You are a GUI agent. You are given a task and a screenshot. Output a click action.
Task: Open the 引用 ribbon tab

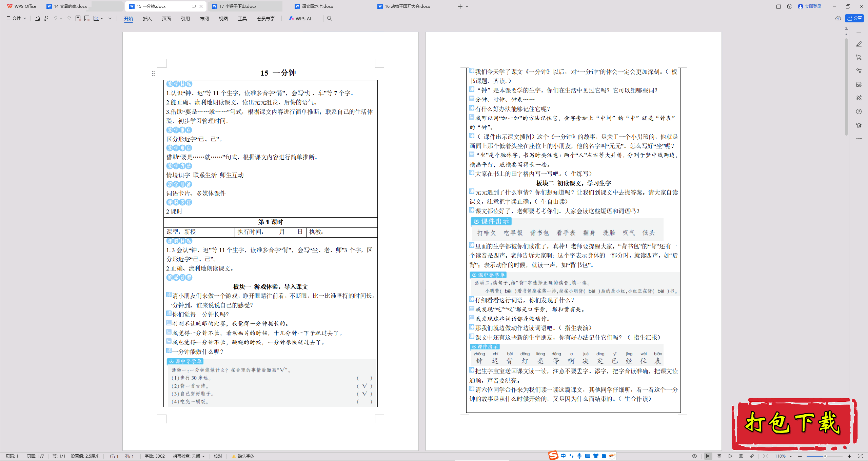click(x=185, y=19)
